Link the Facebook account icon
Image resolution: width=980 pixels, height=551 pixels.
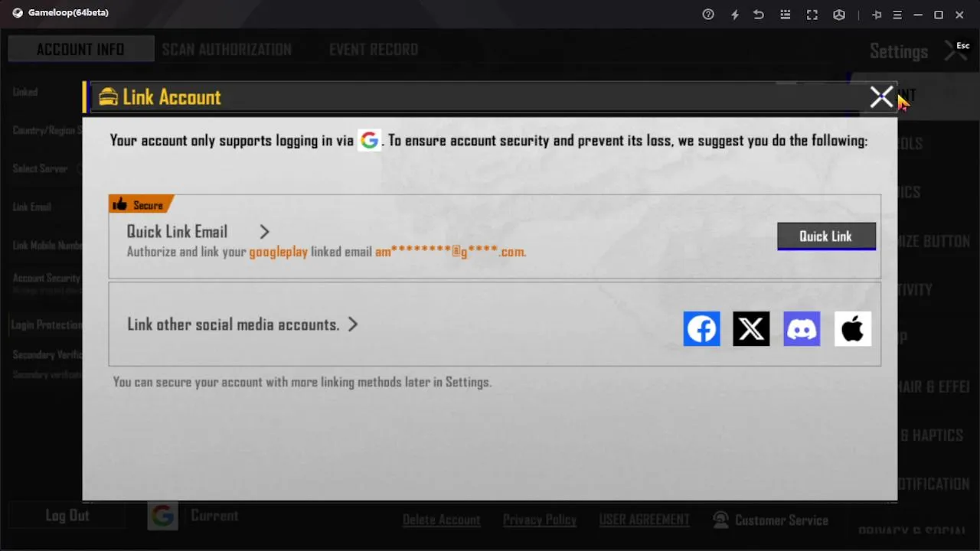click(x=701, y=329)
